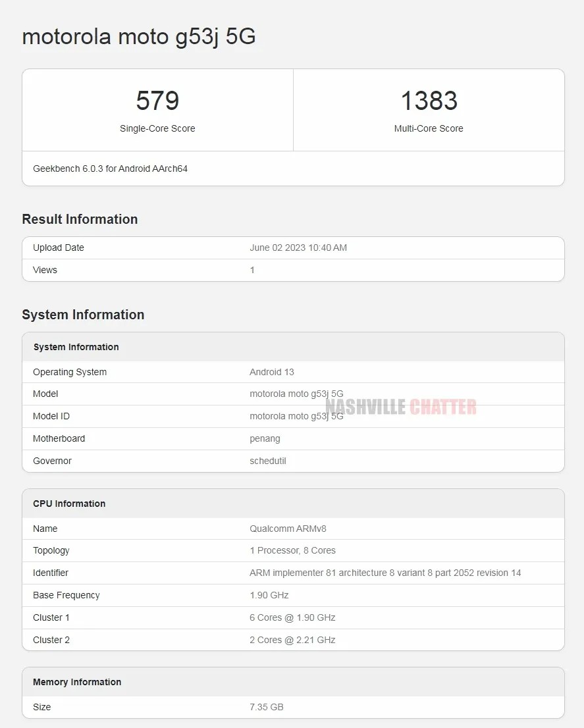Select the Model value 'motorola moto g53j 5G'
584x728 pixels.
point(297,394)
